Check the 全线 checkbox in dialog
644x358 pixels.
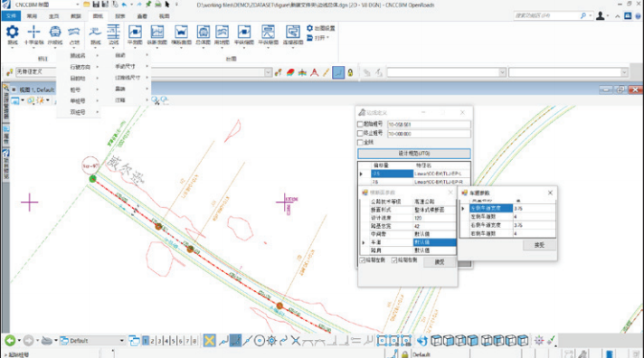(360, 143)
